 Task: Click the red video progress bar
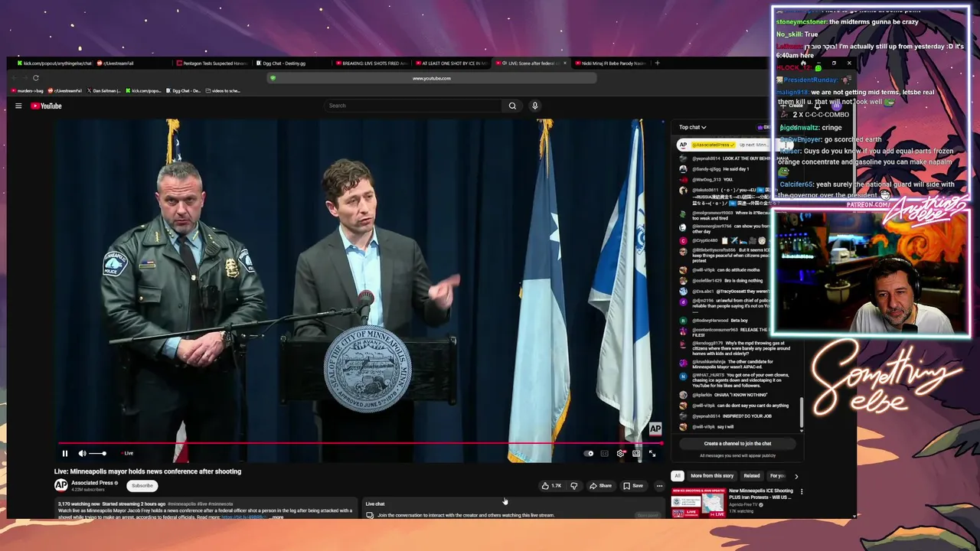359,443
